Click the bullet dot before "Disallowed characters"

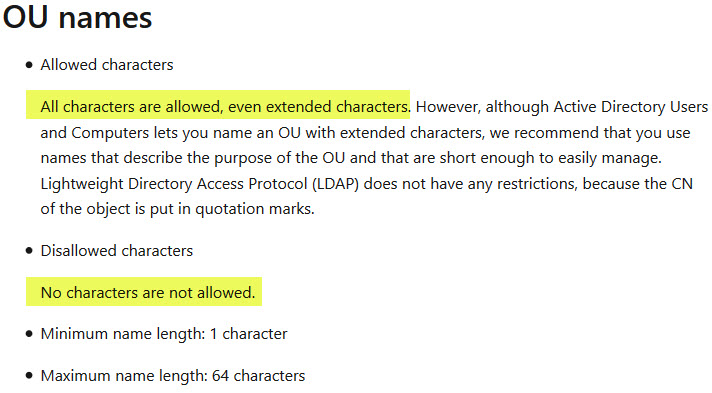coord(30,251)
